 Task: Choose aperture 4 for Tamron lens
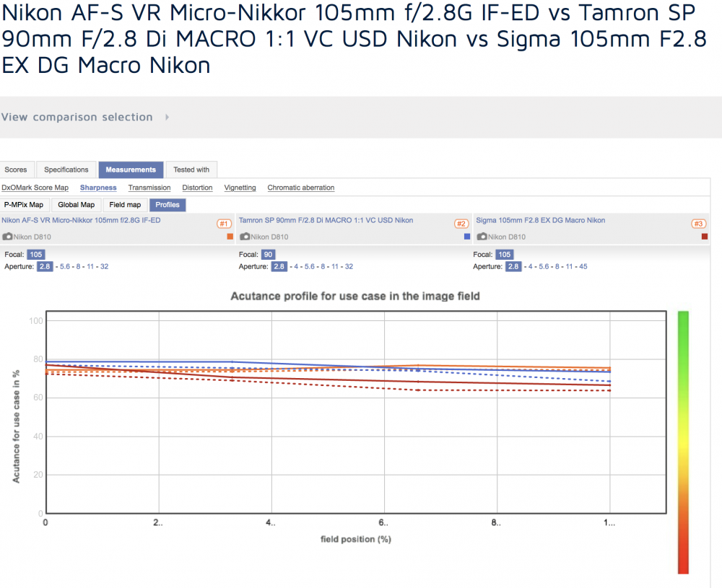click(x=296, y=266)
